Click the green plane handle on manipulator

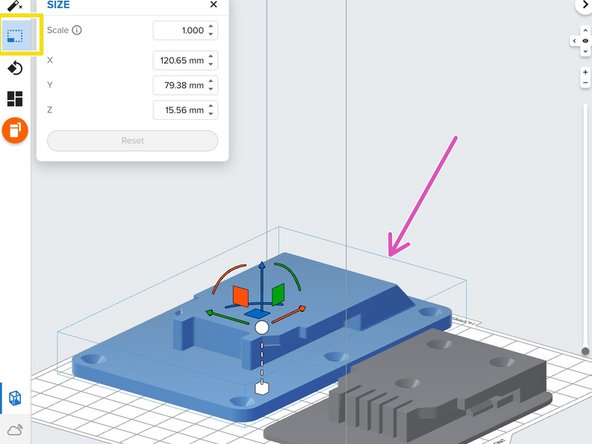278,294
